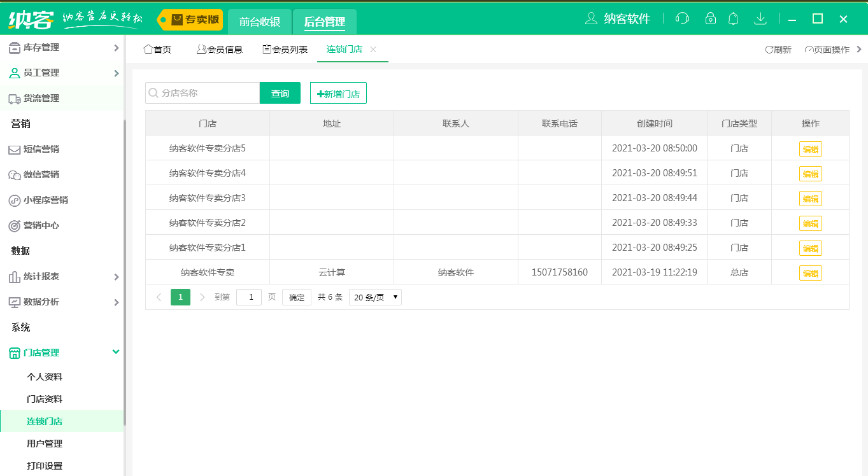
Task: Edit the 纳客软件专卖 head store row
Action: point(810,272)
